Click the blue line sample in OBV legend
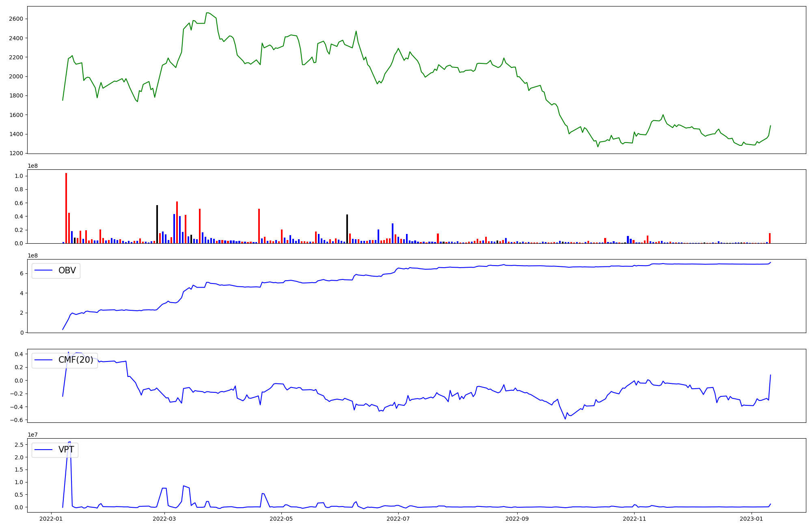812x528 pixels. coord(43,270)
